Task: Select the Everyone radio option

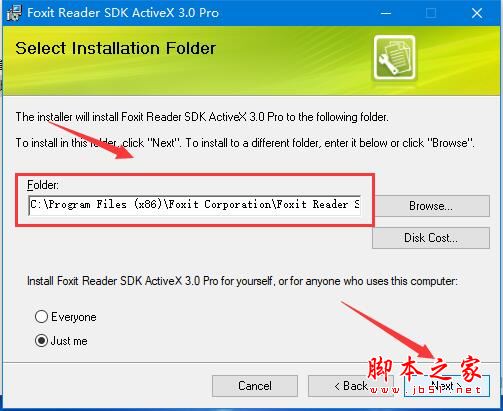Action: [x=41, y=317]
